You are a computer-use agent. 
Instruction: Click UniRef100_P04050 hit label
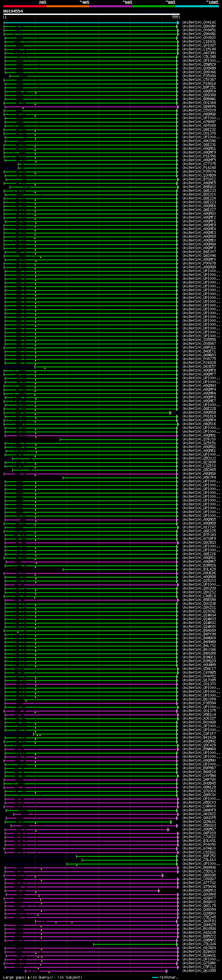coord(199,845)
